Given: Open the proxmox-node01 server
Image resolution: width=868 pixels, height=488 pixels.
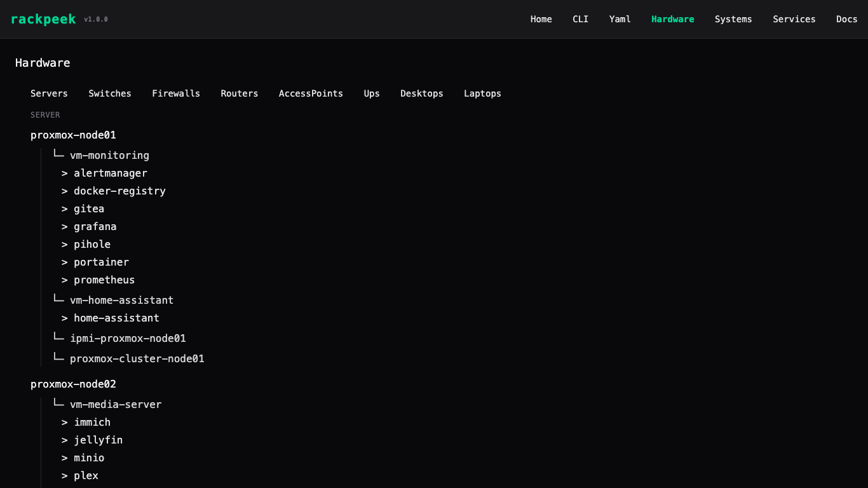Looking at the screenshot, I should 73,135.
